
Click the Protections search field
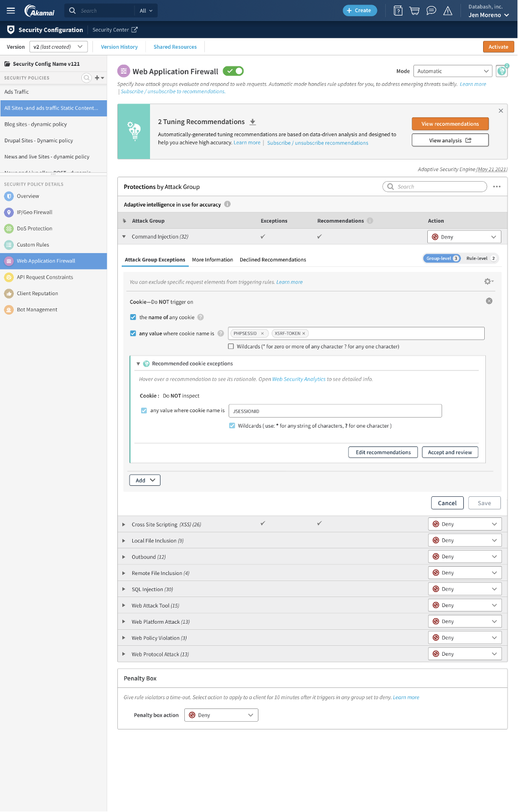pyautogui.click(x=435, y=187)
